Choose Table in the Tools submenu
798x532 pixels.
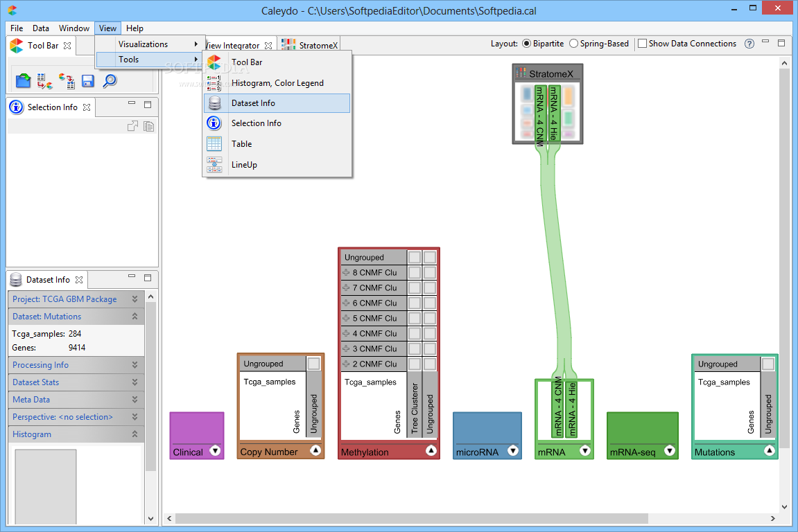click(277, 144)
